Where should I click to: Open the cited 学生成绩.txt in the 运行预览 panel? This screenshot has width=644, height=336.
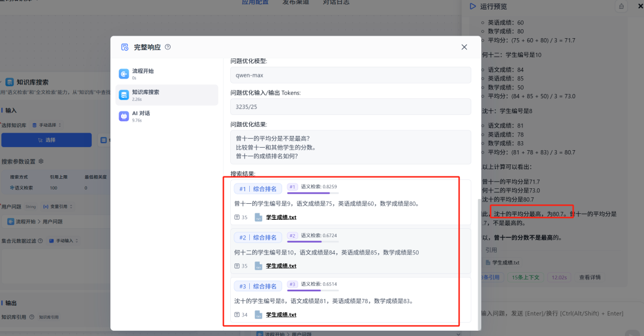(502, 263)
